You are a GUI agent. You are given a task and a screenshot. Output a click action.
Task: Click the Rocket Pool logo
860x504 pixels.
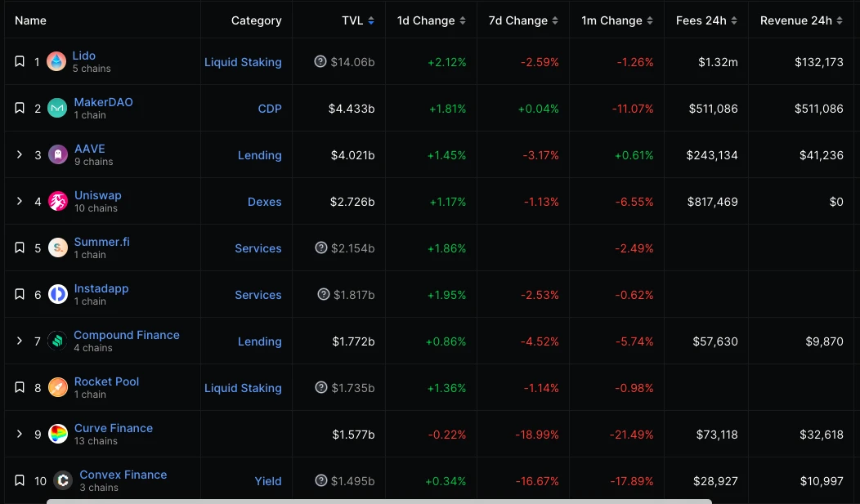pos(56,387)
